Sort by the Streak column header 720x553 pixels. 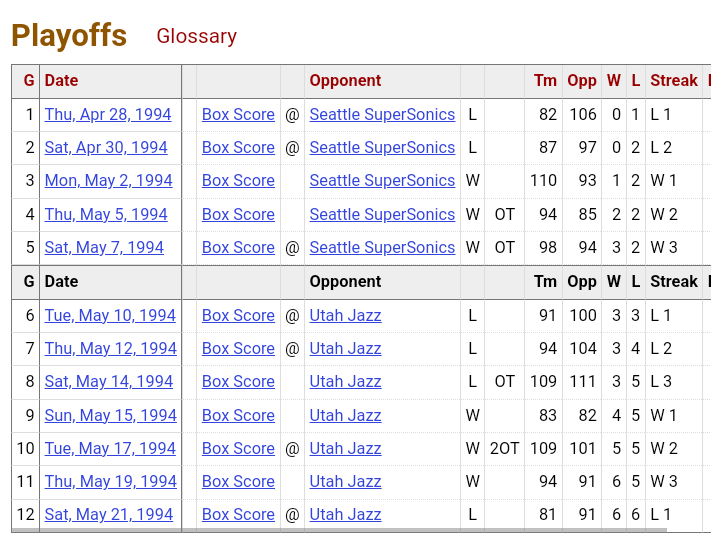point(673,81)
